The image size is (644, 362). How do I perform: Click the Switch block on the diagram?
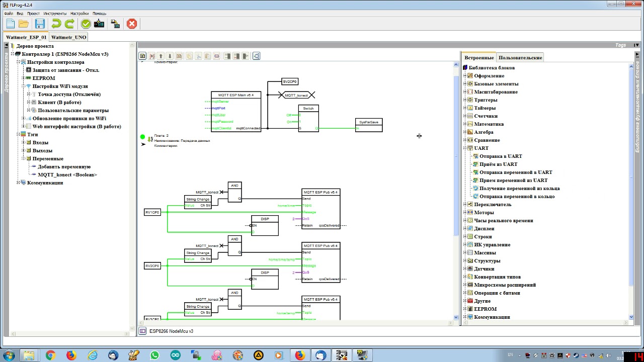(308, 118)
